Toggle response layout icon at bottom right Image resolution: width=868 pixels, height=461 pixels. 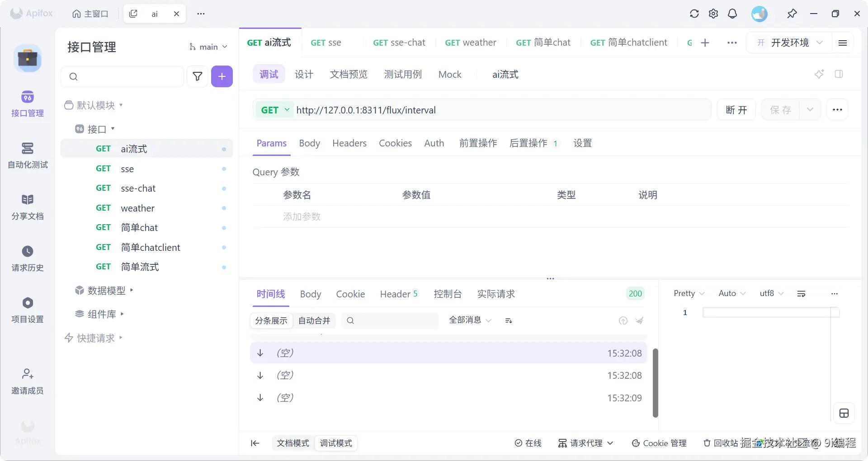coord(844,413)
